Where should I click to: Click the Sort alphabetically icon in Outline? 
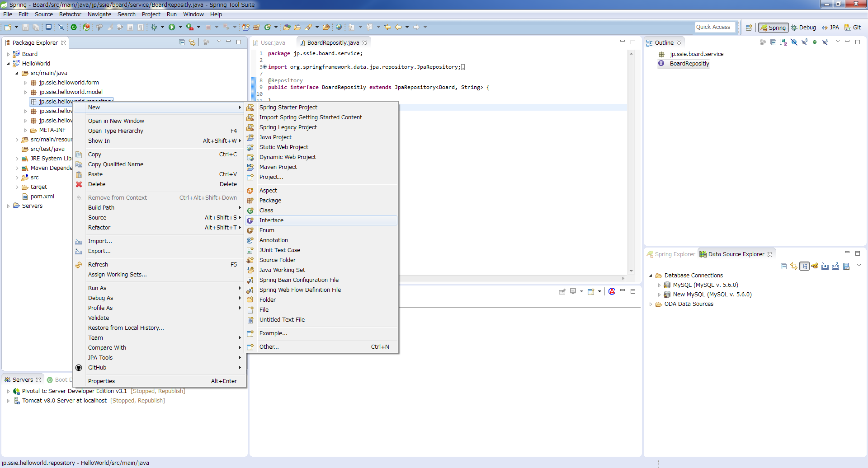pyautogui.click(x=783, y=42)
